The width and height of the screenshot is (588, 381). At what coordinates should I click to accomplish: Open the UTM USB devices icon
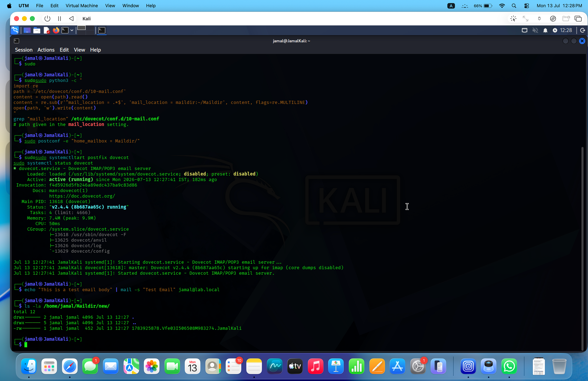tap(539, 19)
